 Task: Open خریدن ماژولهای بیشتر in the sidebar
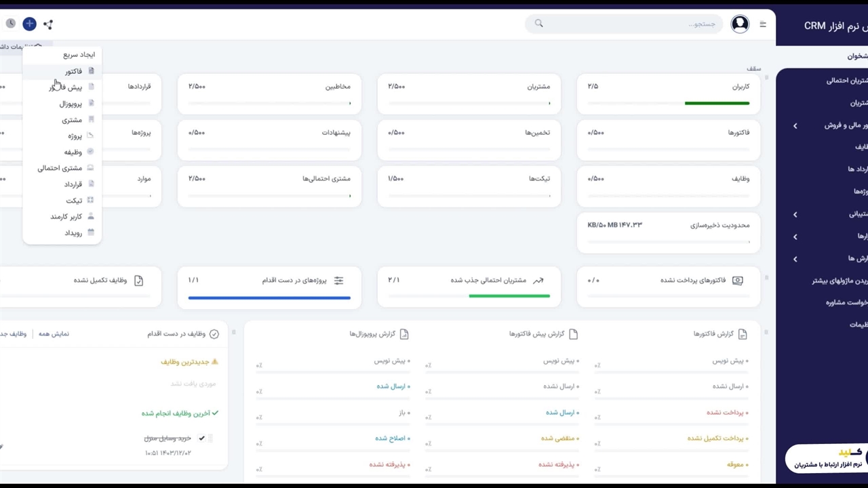840,281
